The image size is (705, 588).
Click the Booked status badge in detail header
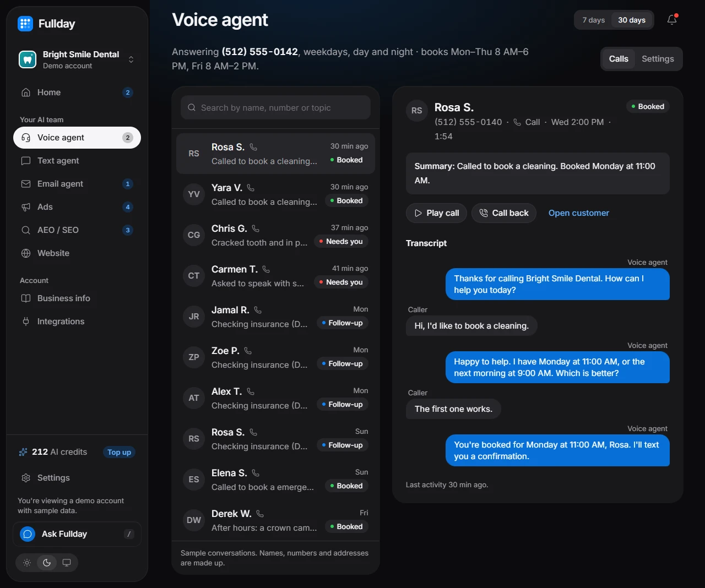click(648, 106)
